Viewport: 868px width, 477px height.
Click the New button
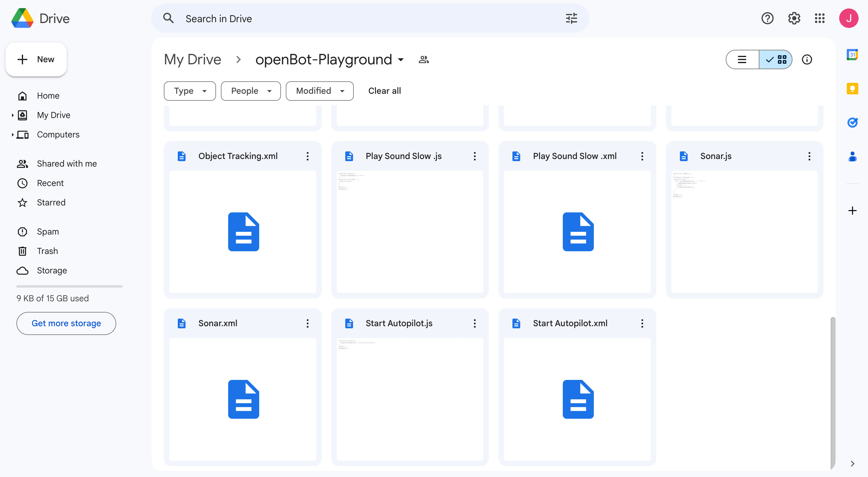(x=36, y=59)
